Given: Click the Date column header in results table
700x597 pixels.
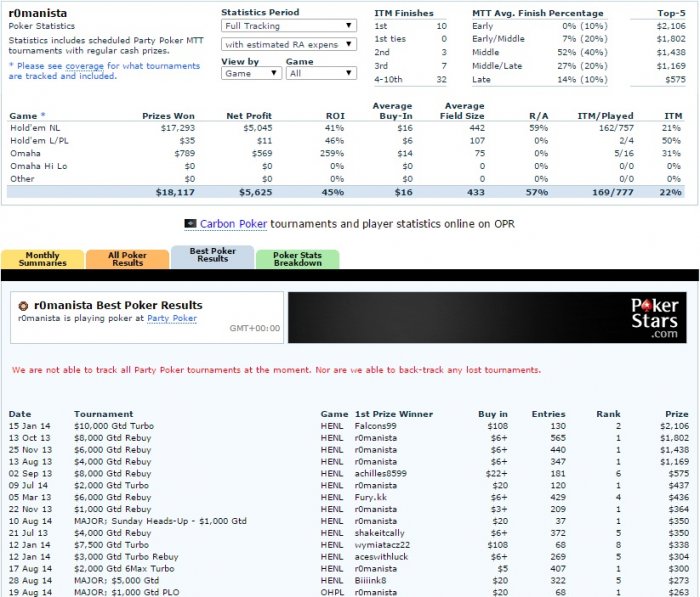Looking at the screenshot, I should pyautogui.click(x=20, y=414).
